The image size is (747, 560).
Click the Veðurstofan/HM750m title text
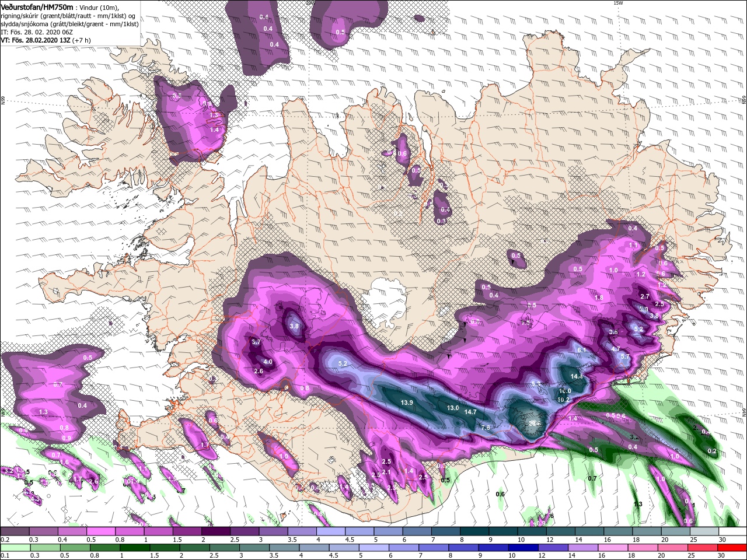[37, 6]
